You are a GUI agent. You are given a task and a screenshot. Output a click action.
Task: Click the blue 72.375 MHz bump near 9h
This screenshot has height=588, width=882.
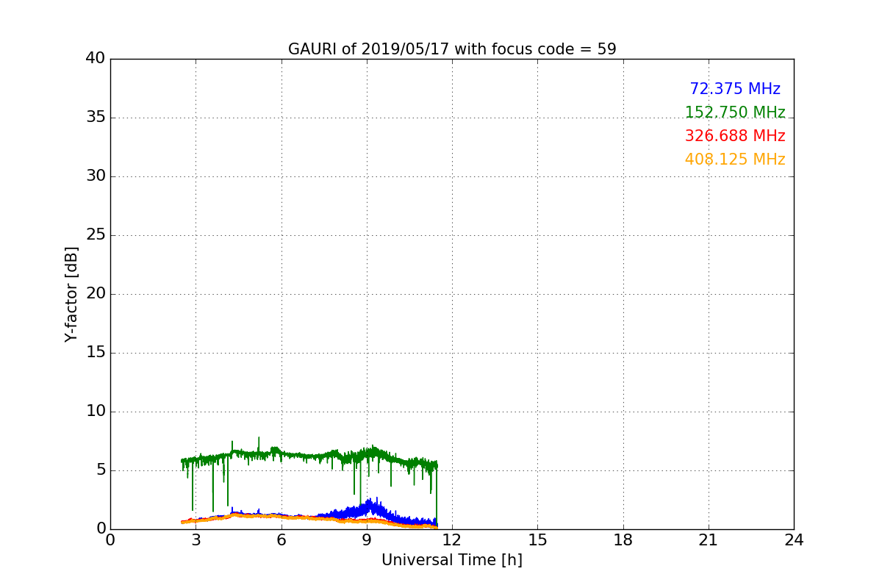coord(371,508)
